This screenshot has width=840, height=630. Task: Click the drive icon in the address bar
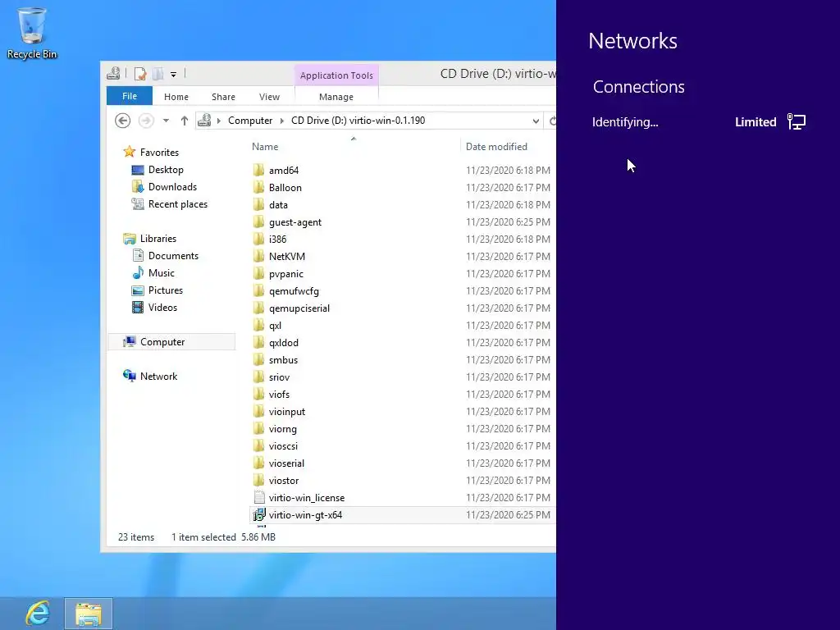coord(204,121)
